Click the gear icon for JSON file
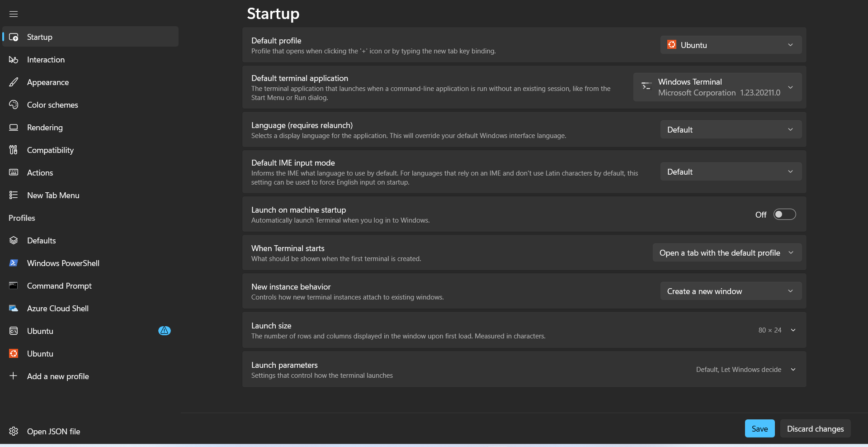 (14, 431)
